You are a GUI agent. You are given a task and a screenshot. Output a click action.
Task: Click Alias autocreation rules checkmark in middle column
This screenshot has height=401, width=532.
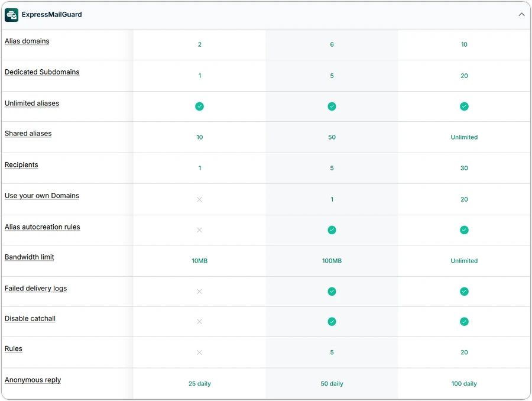click(x=332, y=230)
